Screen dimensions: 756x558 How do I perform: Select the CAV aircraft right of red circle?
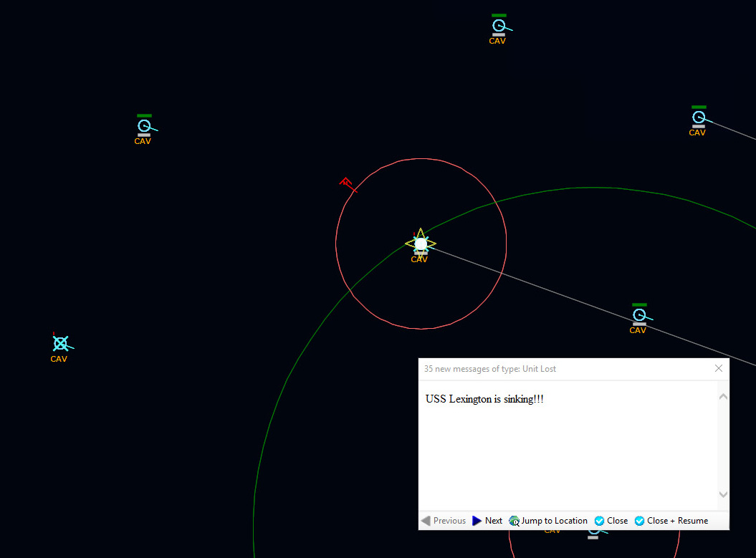(640, 315)
